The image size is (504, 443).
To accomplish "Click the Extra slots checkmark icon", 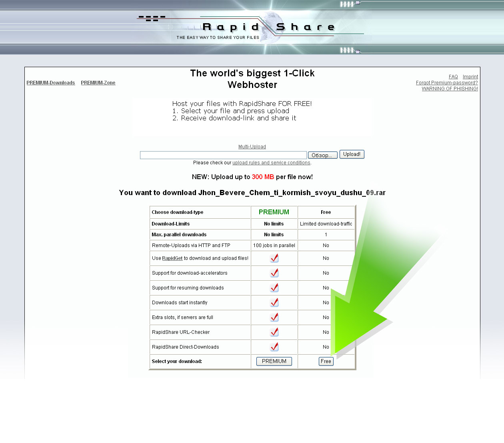I will click(x=274, y=317).
